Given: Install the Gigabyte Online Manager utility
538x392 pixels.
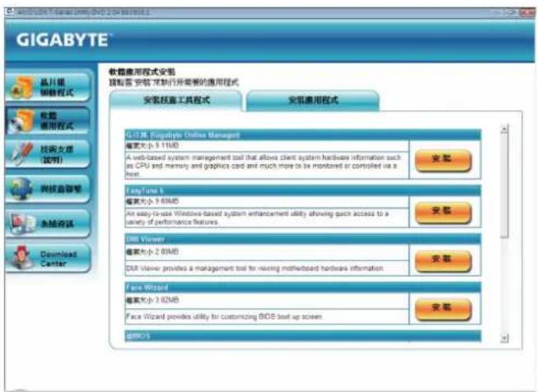Looking at the screenshot, I should click(443, 160).
